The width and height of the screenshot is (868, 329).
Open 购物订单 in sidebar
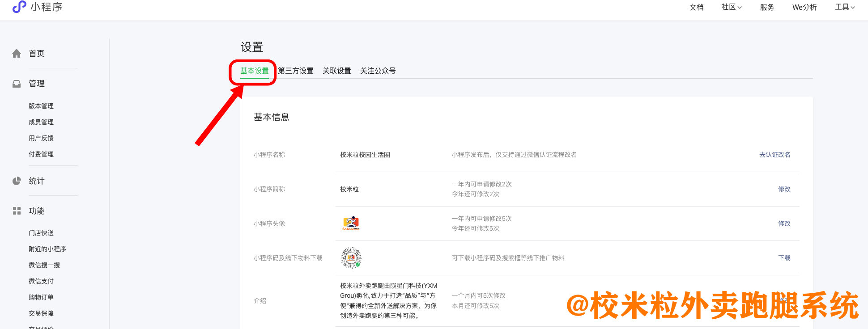click(x=41, y=297)
